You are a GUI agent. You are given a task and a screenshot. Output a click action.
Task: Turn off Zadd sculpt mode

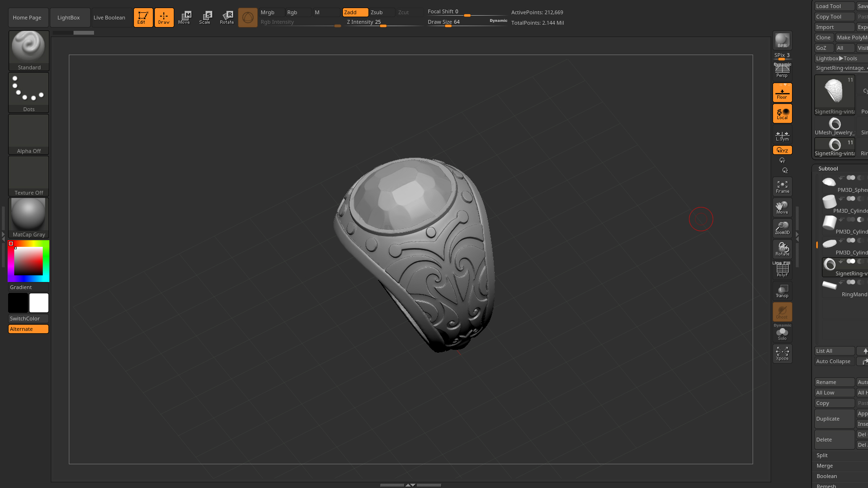(x=355, y=12)
